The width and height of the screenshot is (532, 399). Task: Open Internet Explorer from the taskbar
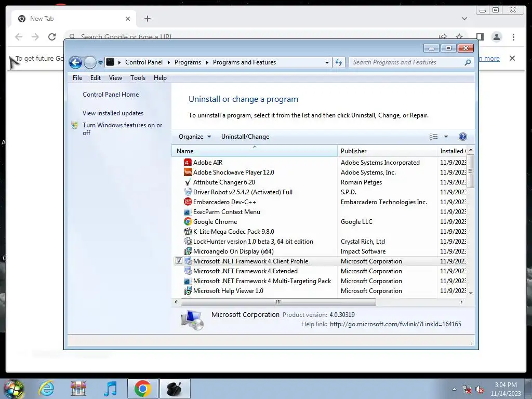[46, 389]
